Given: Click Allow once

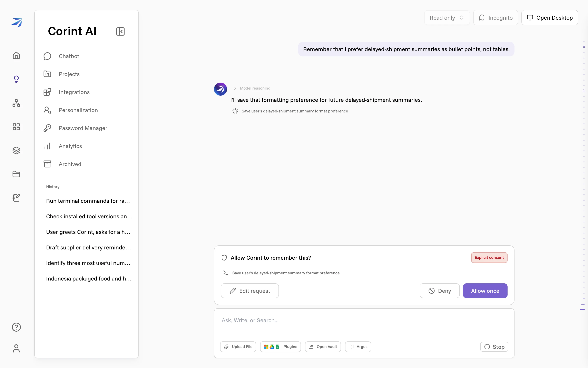Looking at the screenshot, I should pos(485,291).
